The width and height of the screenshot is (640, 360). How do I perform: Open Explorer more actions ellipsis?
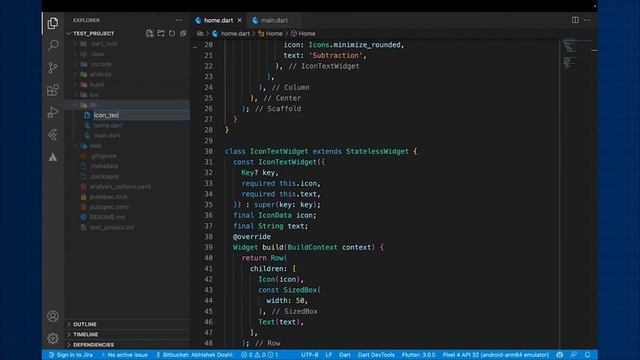click(179, 20)
